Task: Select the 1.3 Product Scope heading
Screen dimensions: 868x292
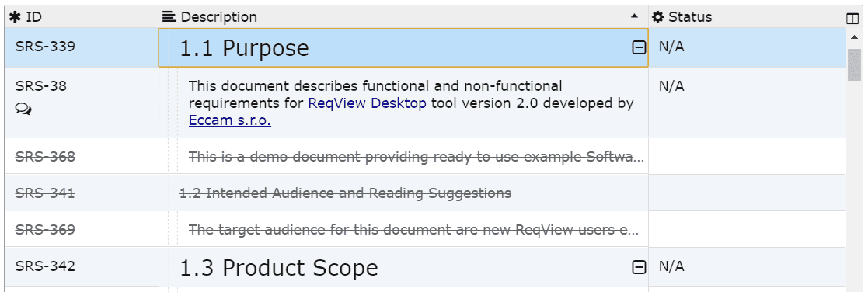Action: coord(279,268)
